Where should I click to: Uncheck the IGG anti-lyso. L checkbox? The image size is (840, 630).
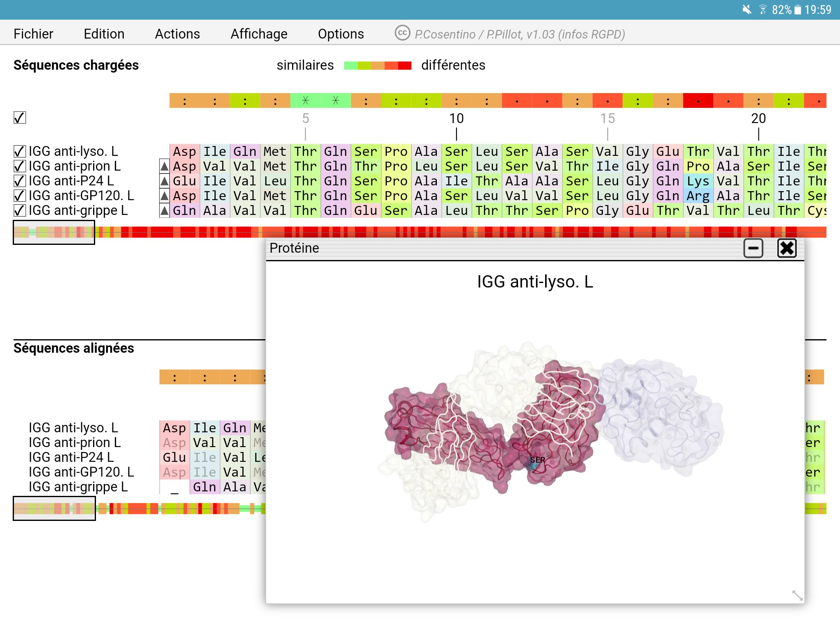(20, 151)
